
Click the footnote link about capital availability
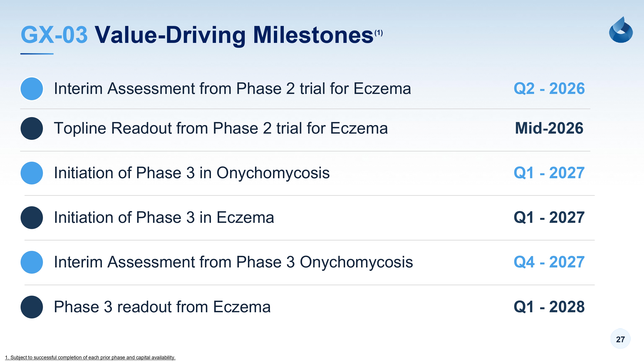[x=90, y=357]
